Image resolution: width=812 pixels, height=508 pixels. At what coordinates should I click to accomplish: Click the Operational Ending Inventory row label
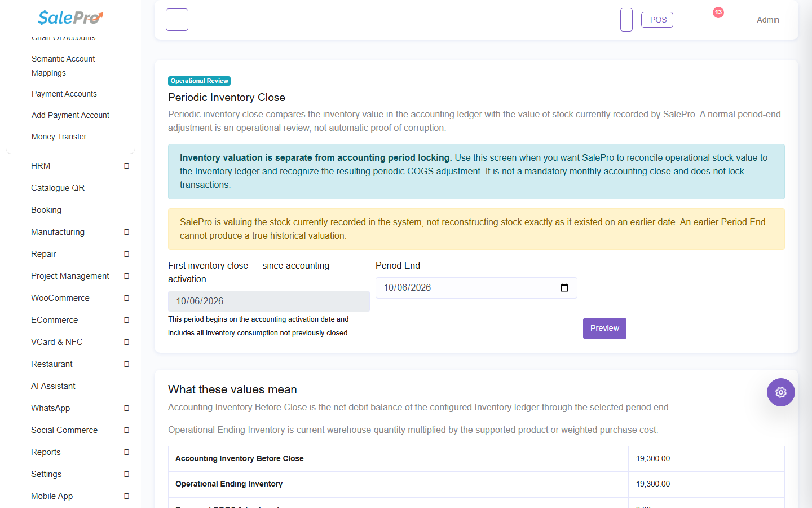(229, 484)
